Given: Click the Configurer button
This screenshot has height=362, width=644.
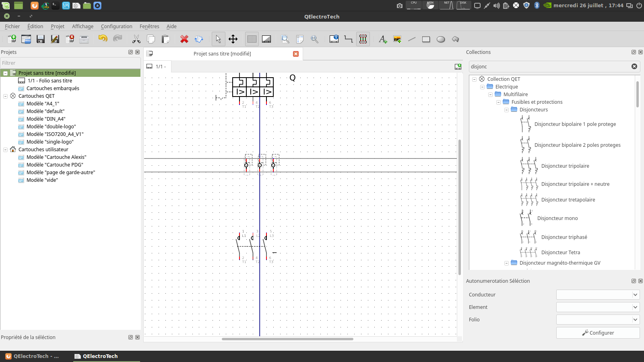Looking at the screenshot, I should [598, 333].
